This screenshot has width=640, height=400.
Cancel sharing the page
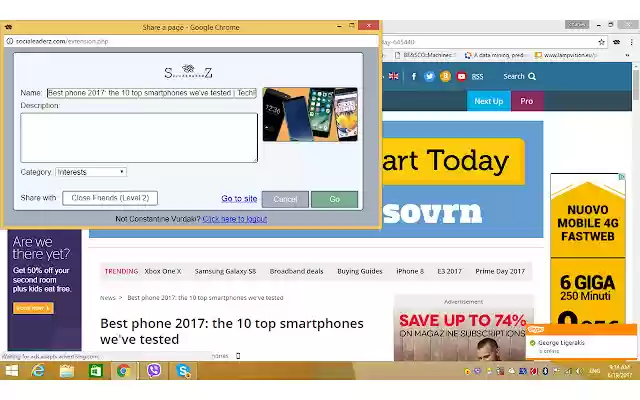[x=285, y=199]
